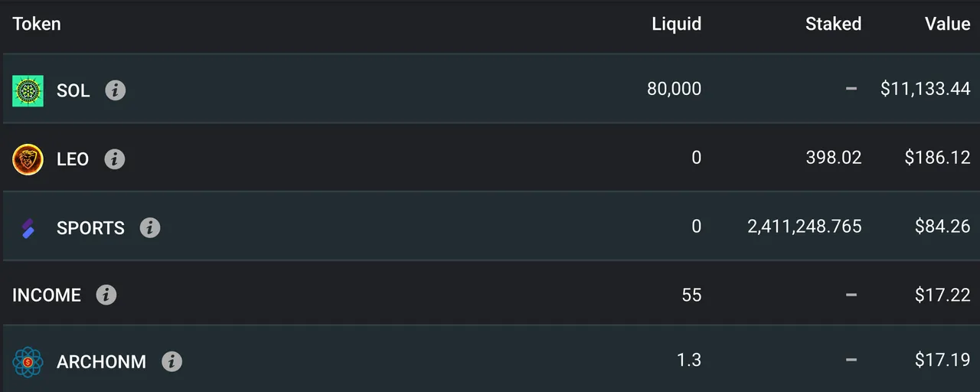
Task: Open info icon next to LEO
Action: coord(114,159)
